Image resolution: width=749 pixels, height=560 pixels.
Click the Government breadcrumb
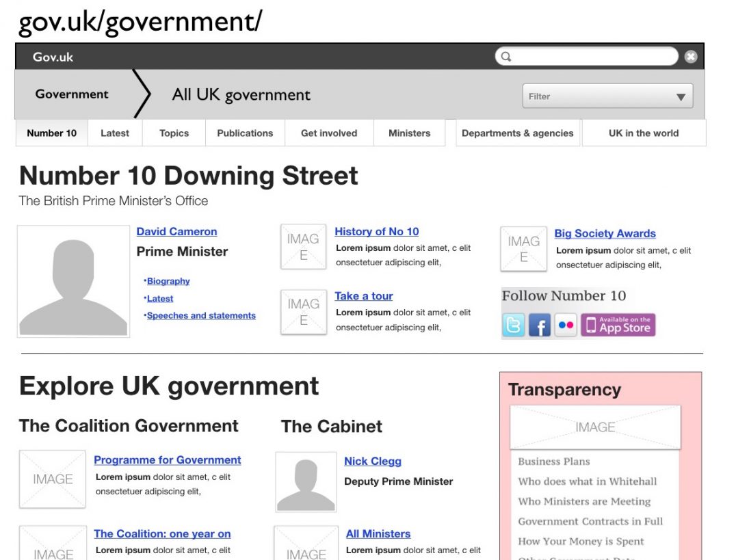[72, 94]
